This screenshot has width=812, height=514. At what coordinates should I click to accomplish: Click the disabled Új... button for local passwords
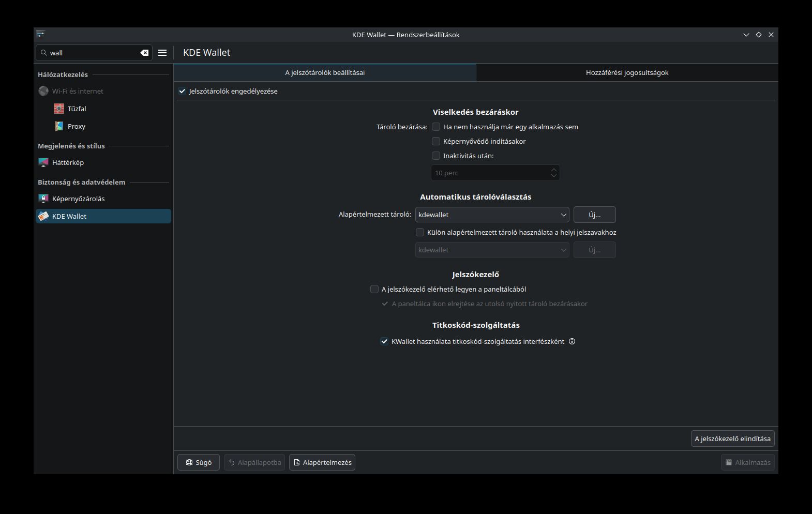594,250
